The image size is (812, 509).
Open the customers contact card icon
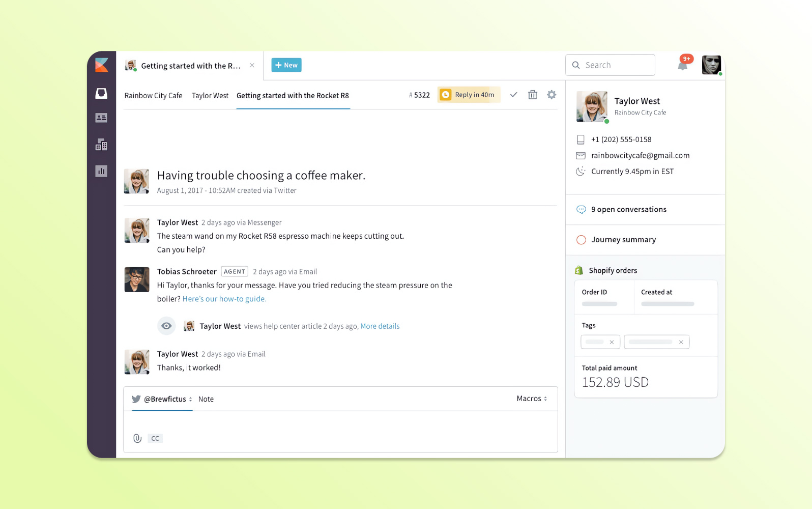coord(101,118)
